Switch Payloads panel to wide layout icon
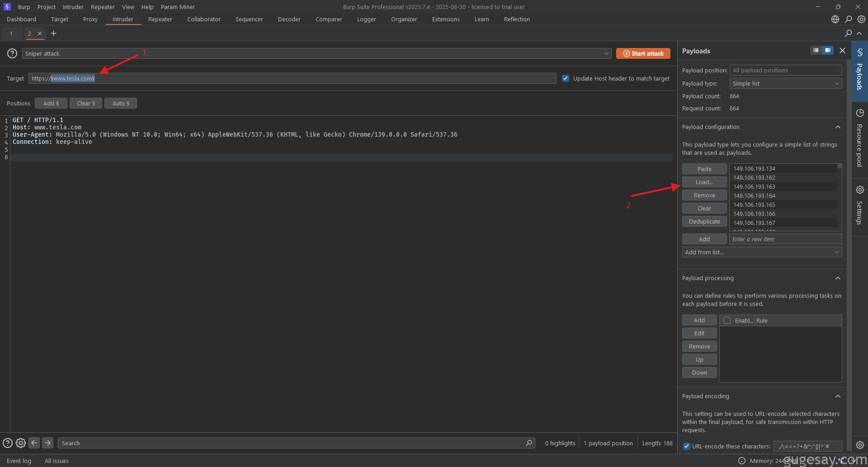This screenshot has height=467, width=868. point(828,50)
